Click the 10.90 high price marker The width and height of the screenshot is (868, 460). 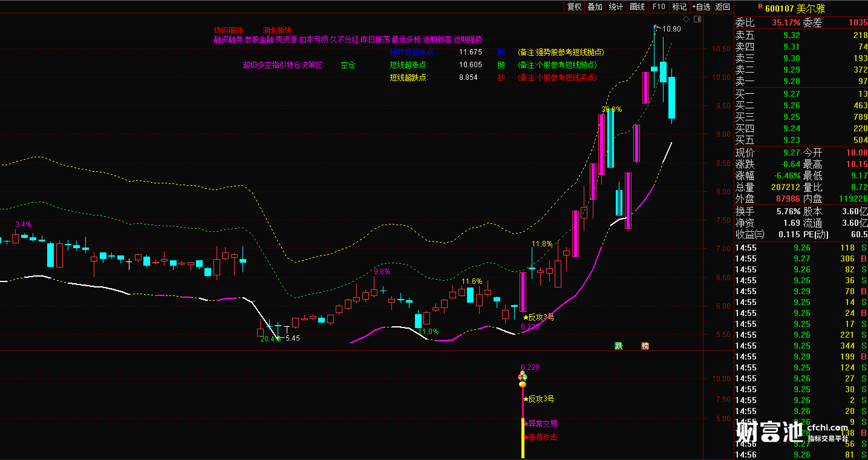tap(671, 29)
